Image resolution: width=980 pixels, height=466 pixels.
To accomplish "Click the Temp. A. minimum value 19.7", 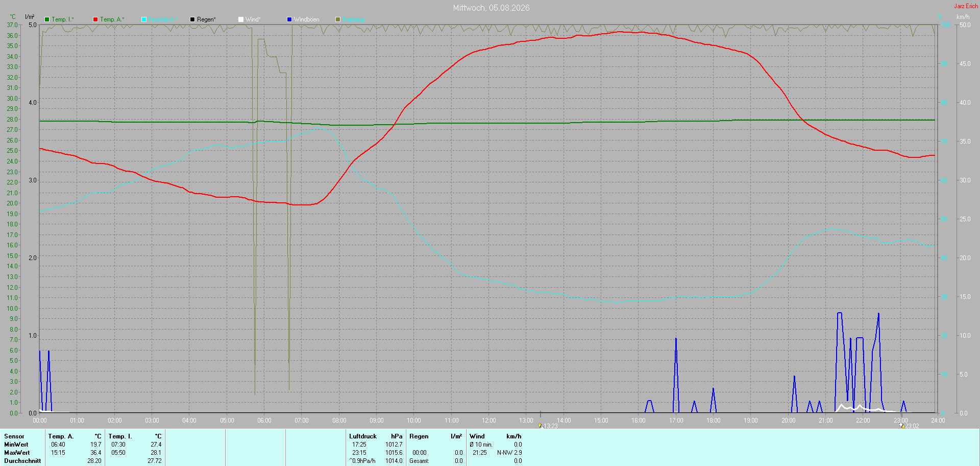I will pos(96,445).
